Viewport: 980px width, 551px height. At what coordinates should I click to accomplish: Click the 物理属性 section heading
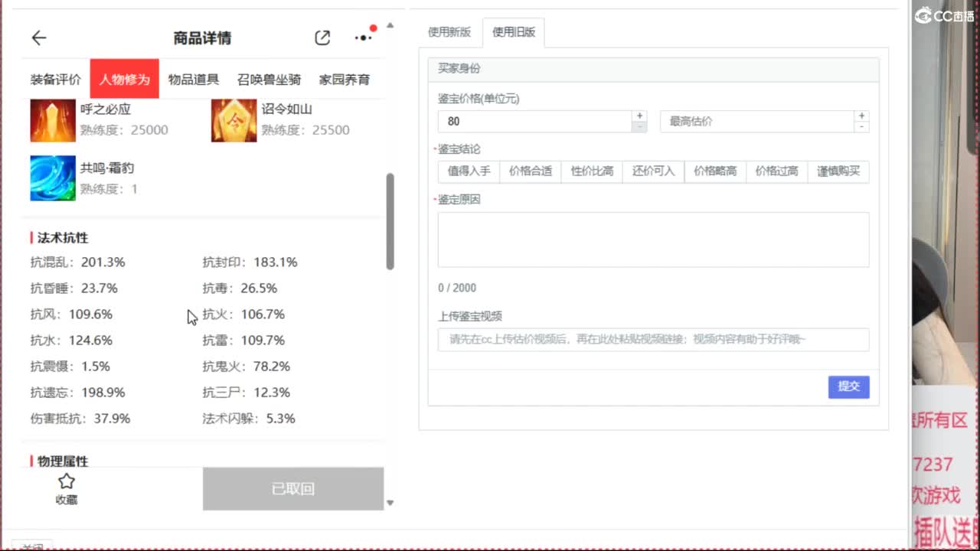point(63,461)
